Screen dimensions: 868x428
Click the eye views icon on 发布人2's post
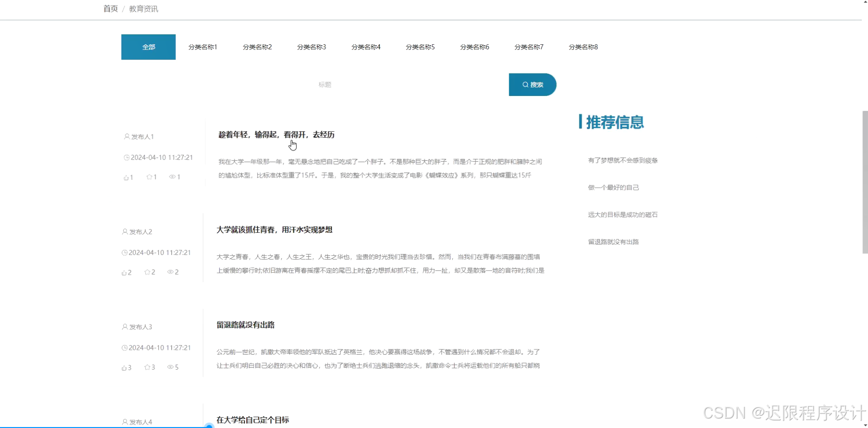pyautogui.click(x=170, y=272)
